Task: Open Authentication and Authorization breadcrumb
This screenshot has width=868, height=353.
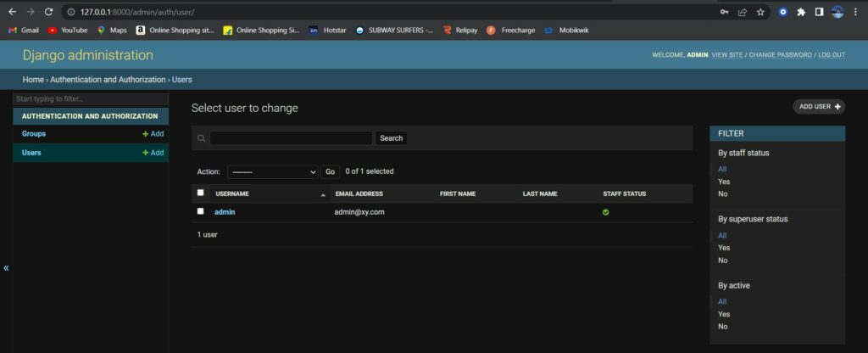Action: (108, 79)
